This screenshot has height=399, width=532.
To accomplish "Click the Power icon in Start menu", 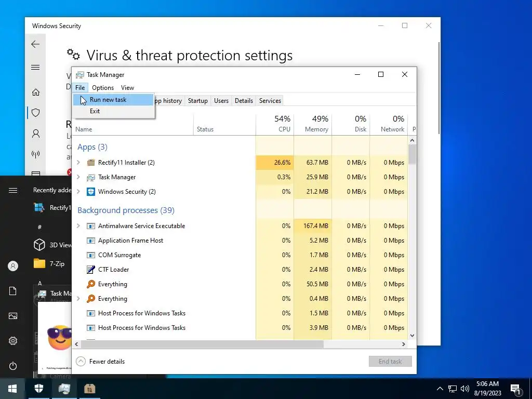I will (x=13, y=366).
